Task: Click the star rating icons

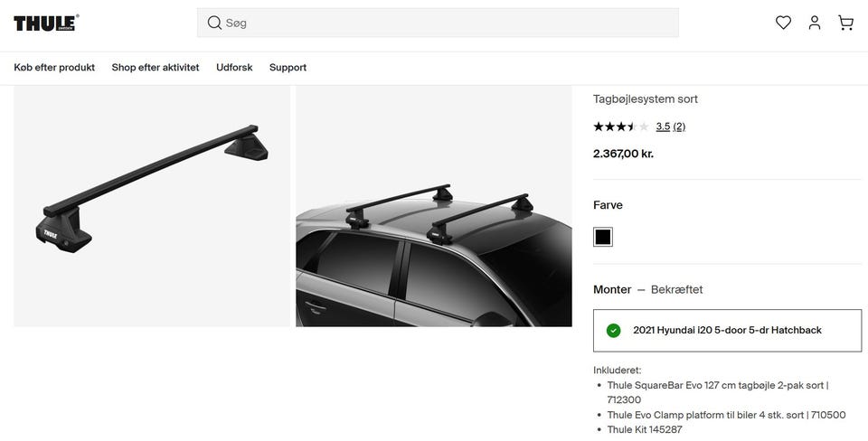Action: tap(620, 127)
